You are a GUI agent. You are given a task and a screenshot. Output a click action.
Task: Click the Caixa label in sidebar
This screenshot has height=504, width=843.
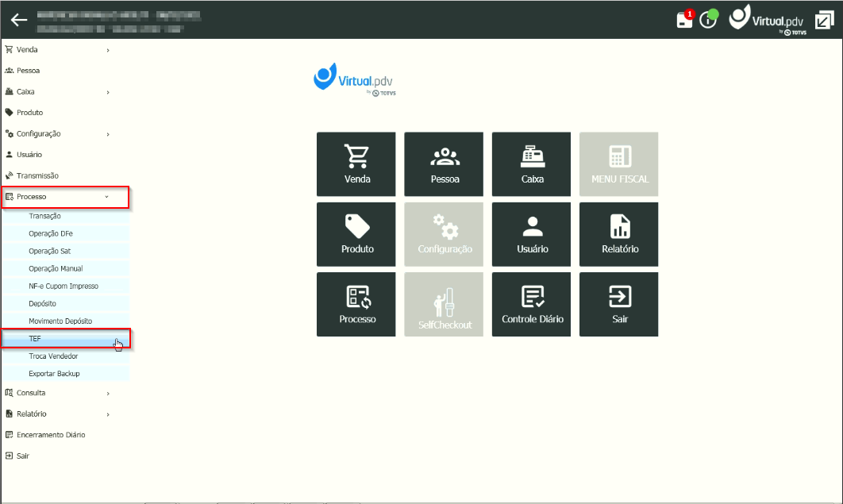[25, 91]
